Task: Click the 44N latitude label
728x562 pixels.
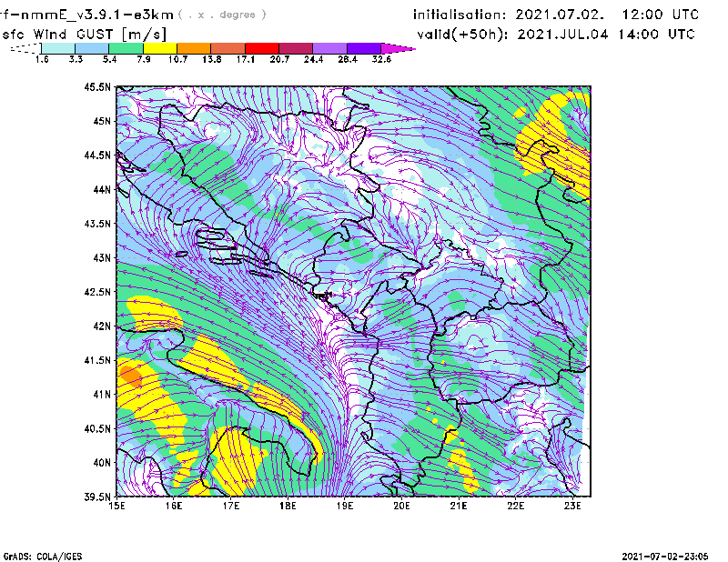Action: tap(102, 189)
